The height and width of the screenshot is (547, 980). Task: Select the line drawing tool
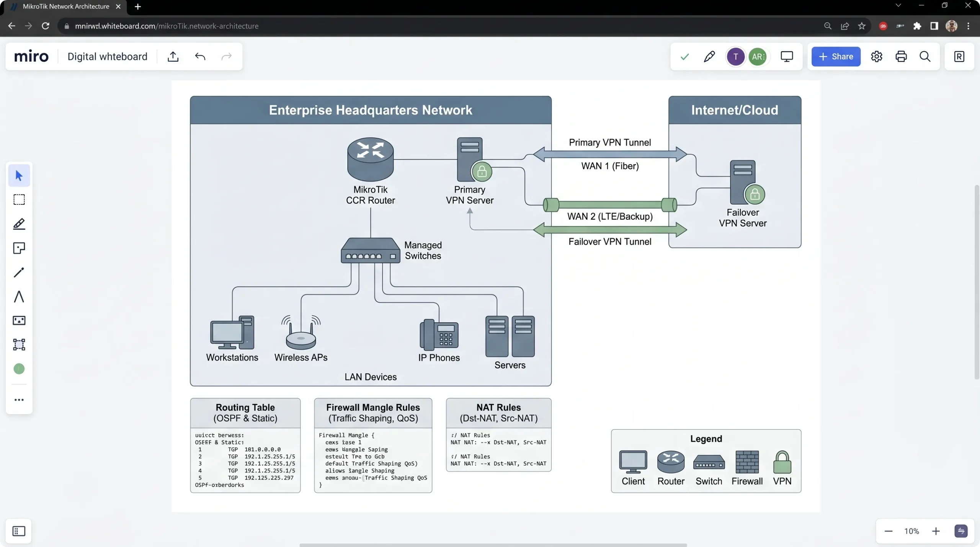[x=19, y=273]
